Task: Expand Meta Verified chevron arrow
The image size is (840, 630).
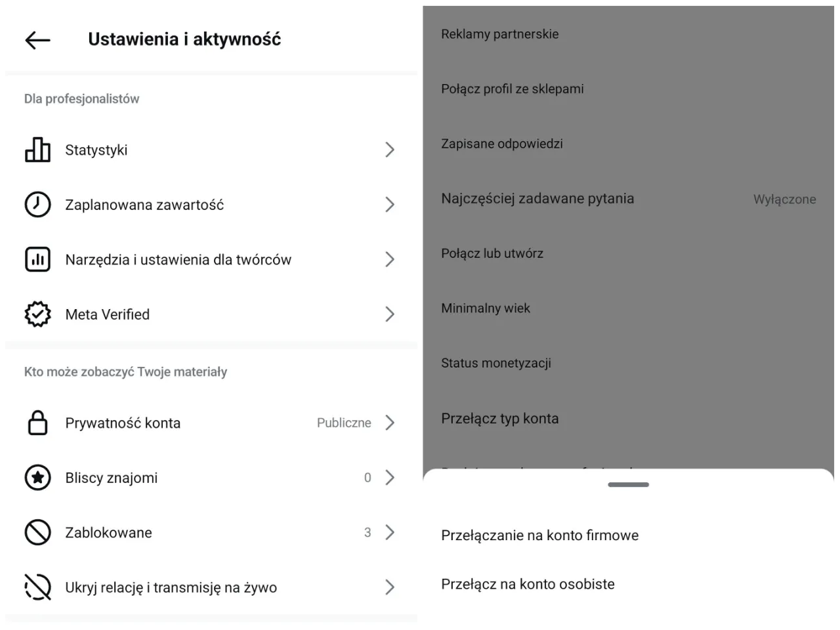Action: click(x=390, y=314)
